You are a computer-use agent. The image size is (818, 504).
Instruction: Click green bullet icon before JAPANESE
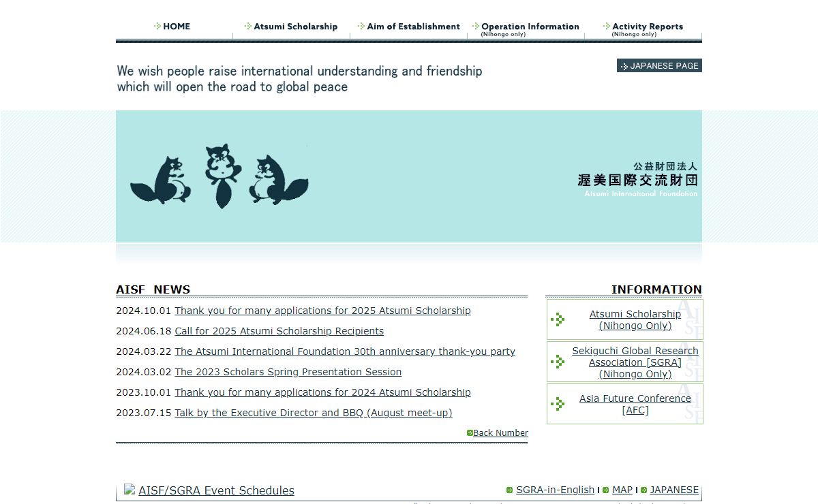(x=644, y=490)
